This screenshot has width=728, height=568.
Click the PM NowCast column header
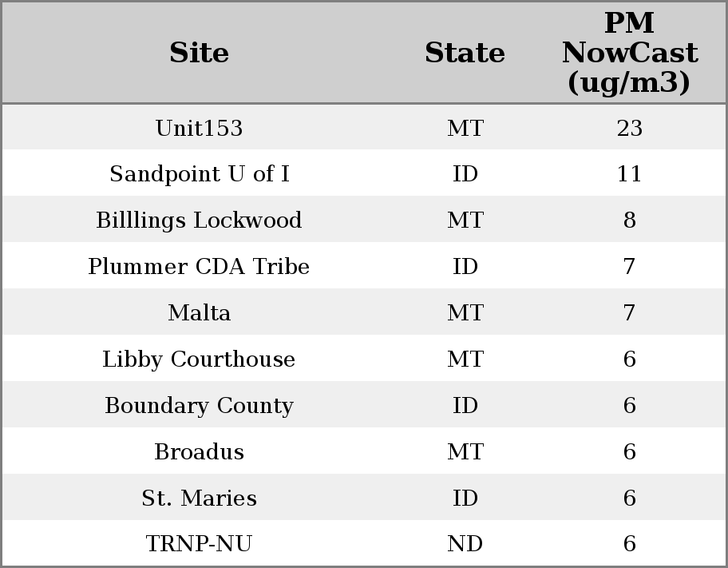[629, 53]
